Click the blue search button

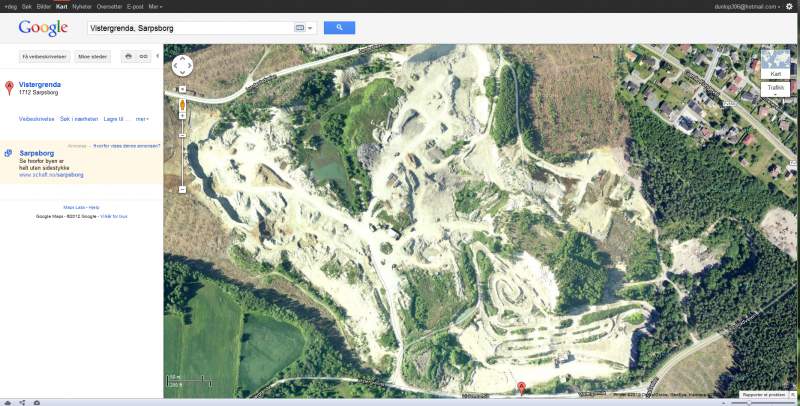[x=339, y=28]
